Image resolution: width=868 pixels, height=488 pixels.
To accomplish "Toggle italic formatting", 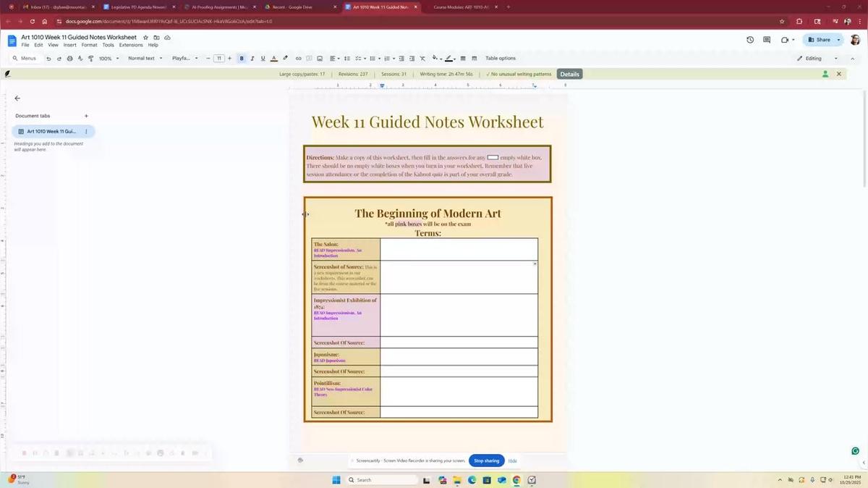I will tap(252, 58).
